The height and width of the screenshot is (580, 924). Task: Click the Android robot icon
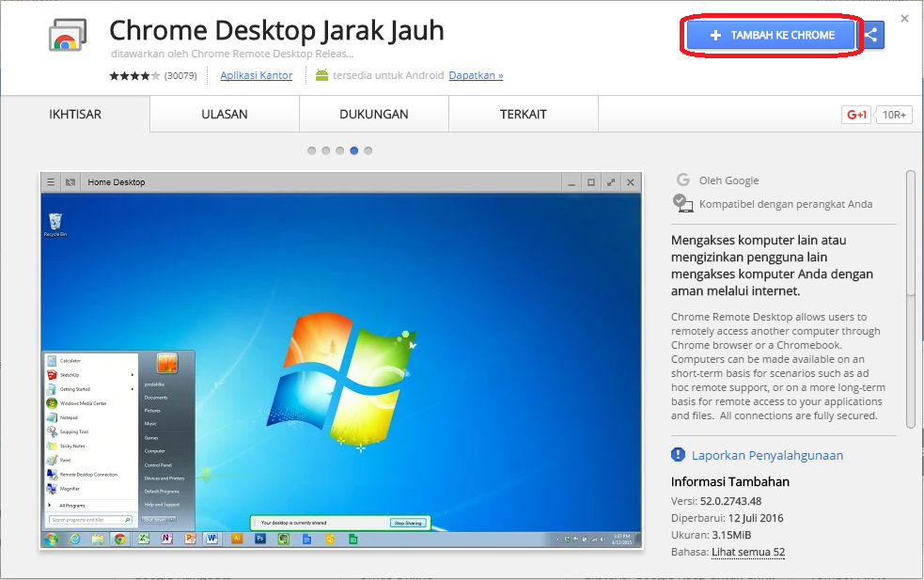tap(321, 75)
